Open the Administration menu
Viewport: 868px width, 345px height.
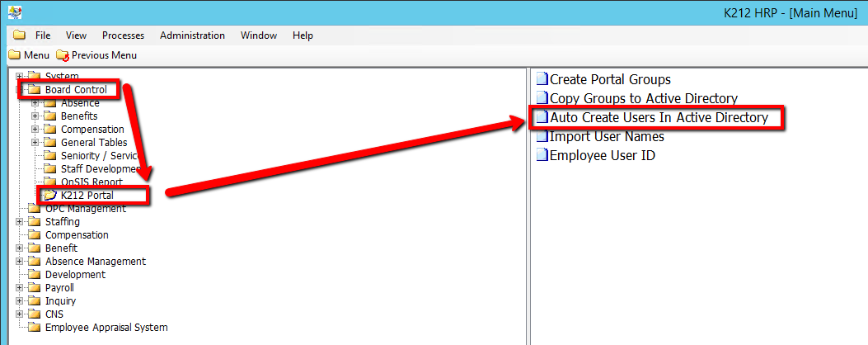[x=192, y=35]
